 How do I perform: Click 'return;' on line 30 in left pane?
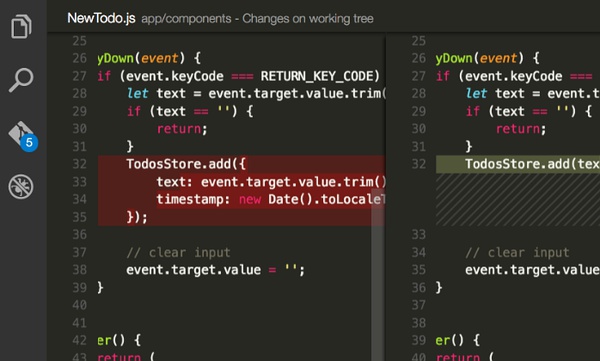(182, 129)
